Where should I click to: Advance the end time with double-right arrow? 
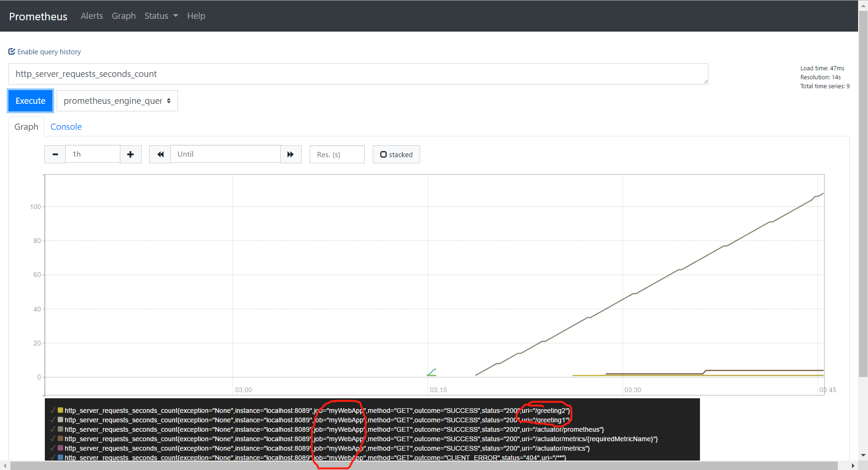291,154
